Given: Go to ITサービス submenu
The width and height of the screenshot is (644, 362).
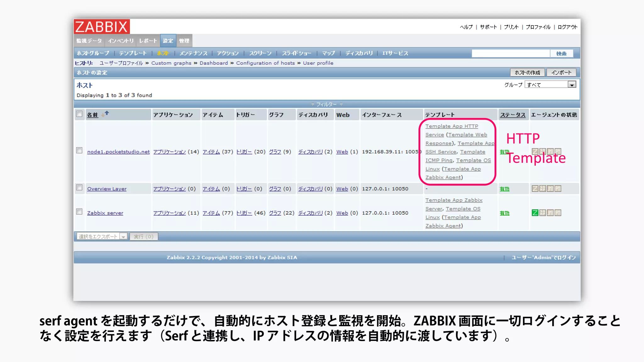Looking at the screenshot, I should click(395, 53).
